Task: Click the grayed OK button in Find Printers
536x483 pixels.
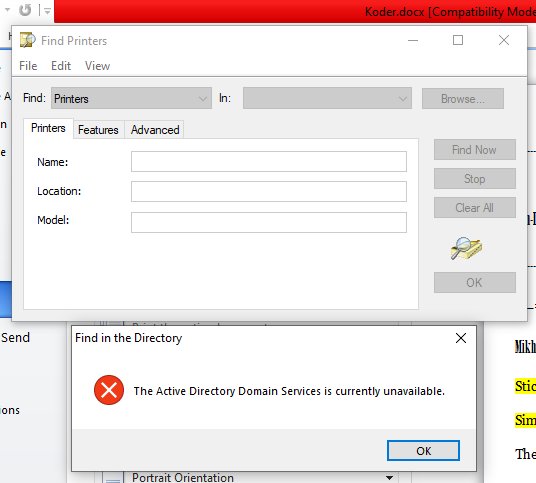Action: 474,283
